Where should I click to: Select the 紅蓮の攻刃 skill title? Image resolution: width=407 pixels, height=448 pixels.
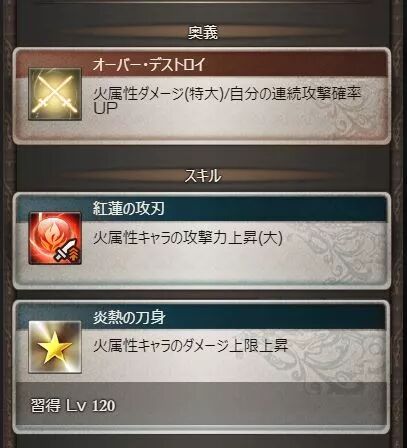pyautogui.click(x=129, y=209)
